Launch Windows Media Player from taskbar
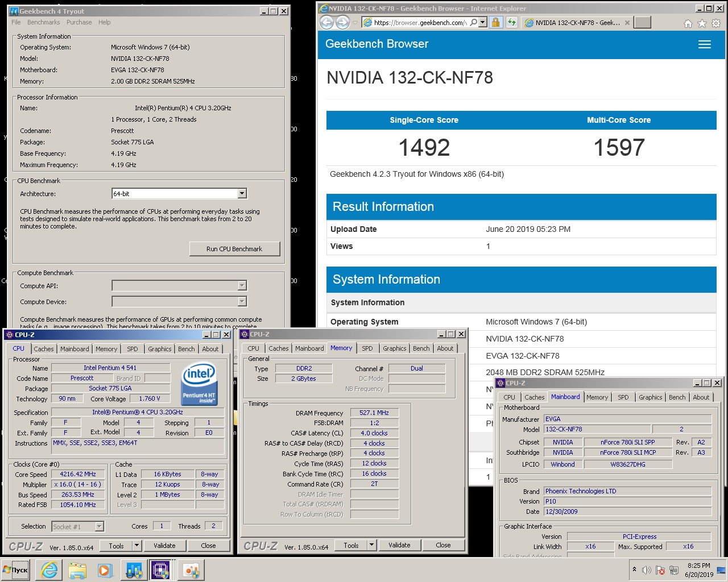Screen dimensions: 728x582 105,570
